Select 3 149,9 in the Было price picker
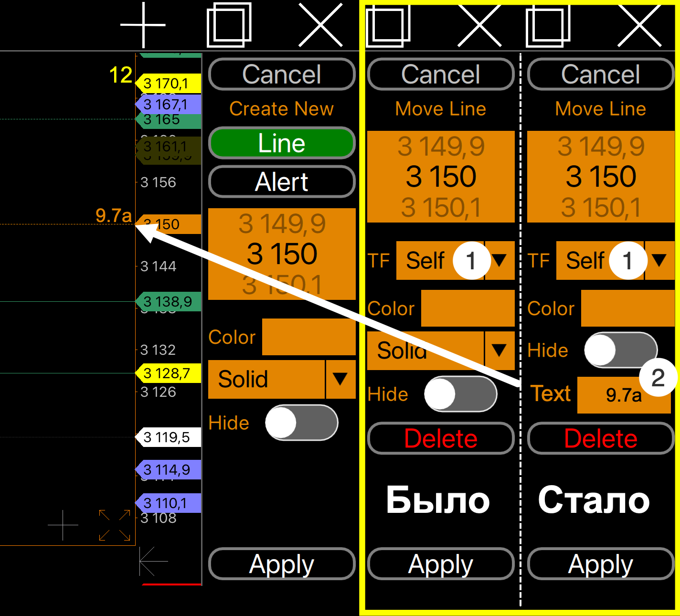This screenshot has height=616, width=680. click(441, 146)
